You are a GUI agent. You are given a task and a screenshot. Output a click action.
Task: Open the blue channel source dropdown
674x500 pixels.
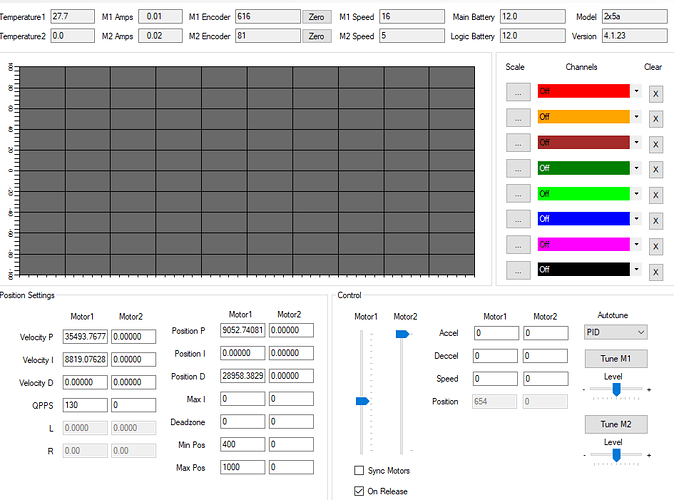coord(637,218)
